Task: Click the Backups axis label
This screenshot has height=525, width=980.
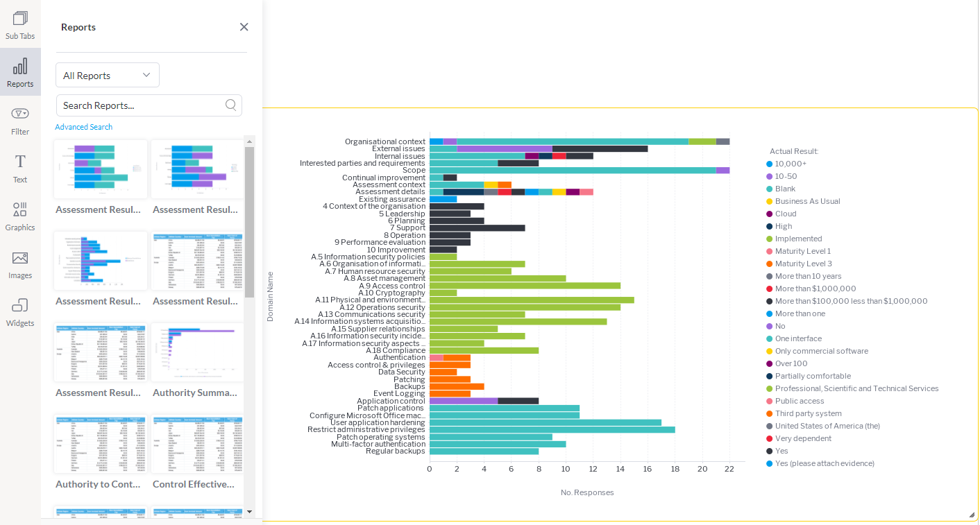Action: pyautogui.click(x=409, y=386)
